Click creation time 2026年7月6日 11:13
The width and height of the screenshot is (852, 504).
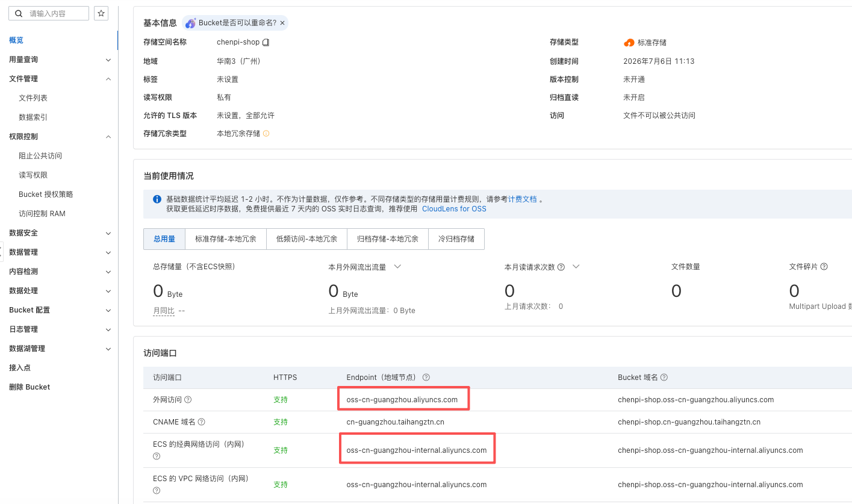[659, 61]
